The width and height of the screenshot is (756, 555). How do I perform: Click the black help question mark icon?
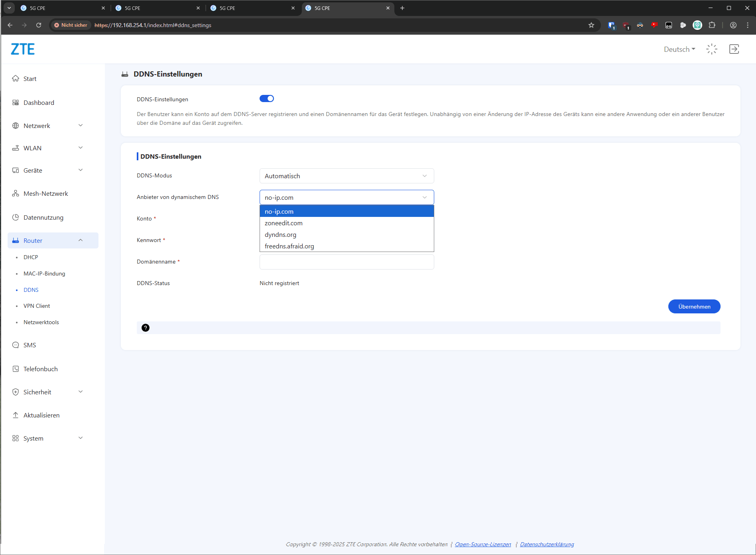pyautogui.click(x=146, y=328)
